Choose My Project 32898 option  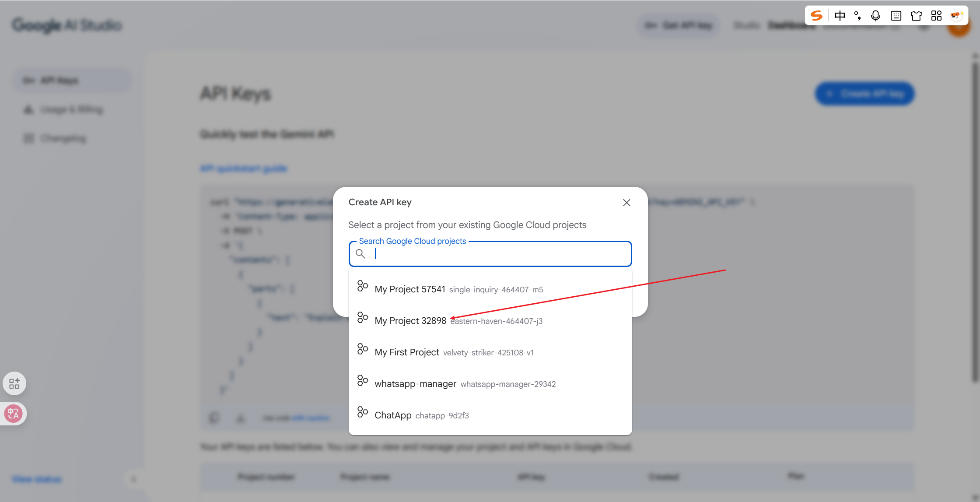tap(410, 321)
